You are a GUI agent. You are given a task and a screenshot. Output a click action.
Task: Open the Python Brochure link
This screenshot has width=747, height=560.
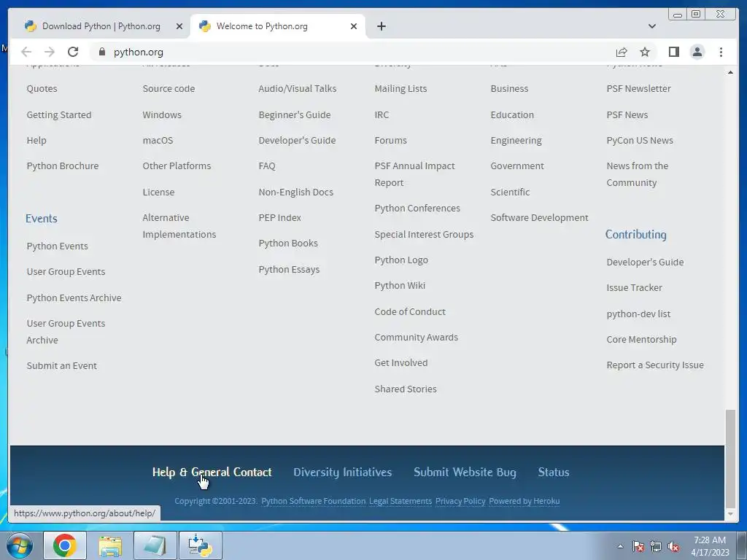tap(63, 166)
